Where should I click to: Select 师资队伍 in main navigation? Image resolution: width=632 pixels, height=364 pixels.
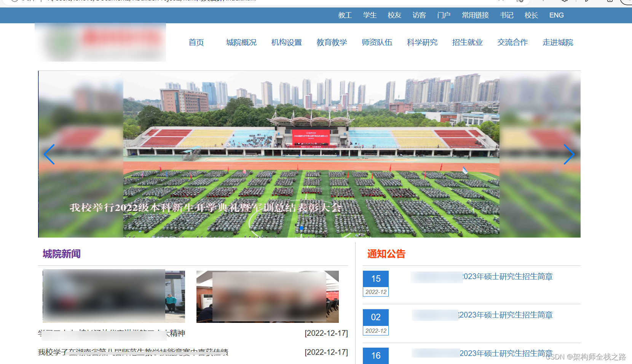click(x=377, y=42)
